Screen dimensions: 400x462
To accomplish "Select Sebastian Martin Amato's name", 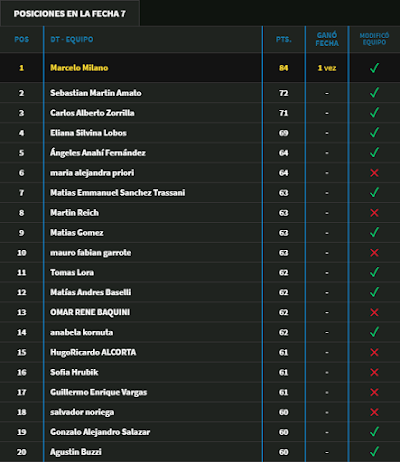I will pyautogui.click(x=96, y=93).
